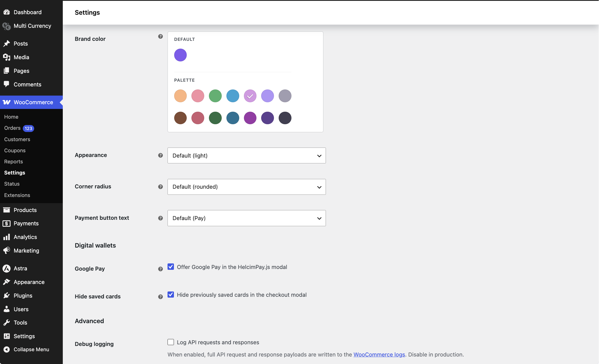This screenshot has width=599, height=364.
Task: Select the dark teal-blue palette swatch
Action: (233, 118)
